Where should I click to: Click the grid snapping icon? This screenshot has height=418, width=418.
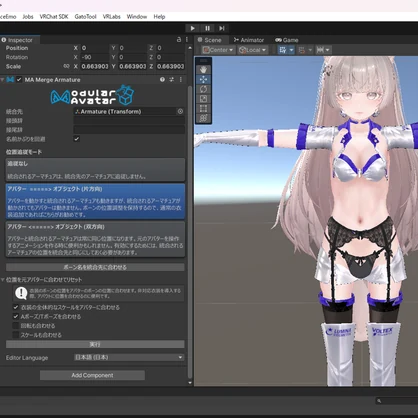pos(302,50)
